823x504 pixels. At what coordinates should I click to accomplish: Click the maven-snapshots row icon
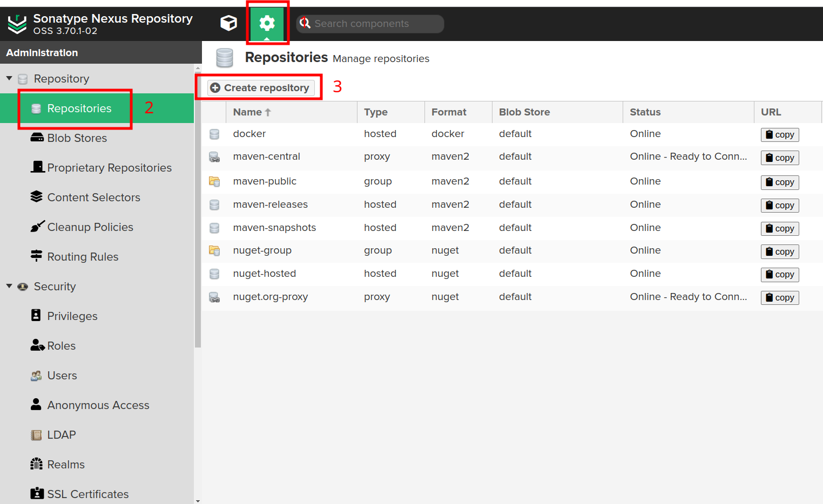(214, 228)
